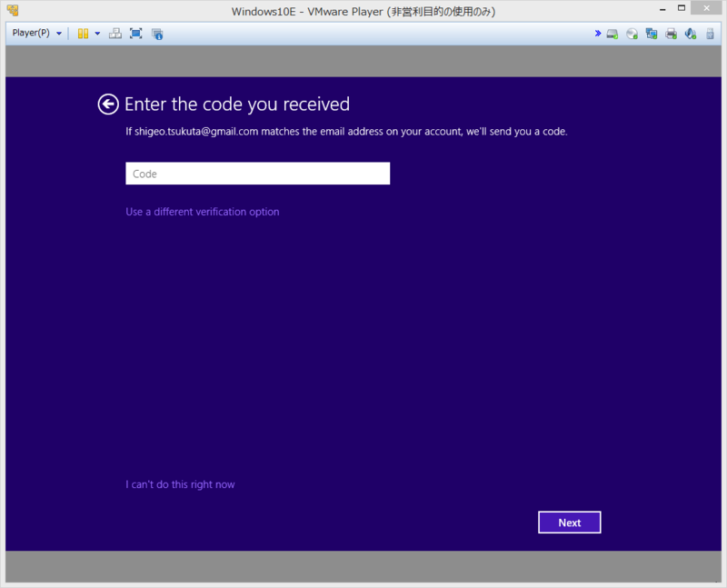Click the Send Ctrl+Alt+Del keys icon
Image resolution: width=727 pixels, height=588 pixels.
pos(115,34)
